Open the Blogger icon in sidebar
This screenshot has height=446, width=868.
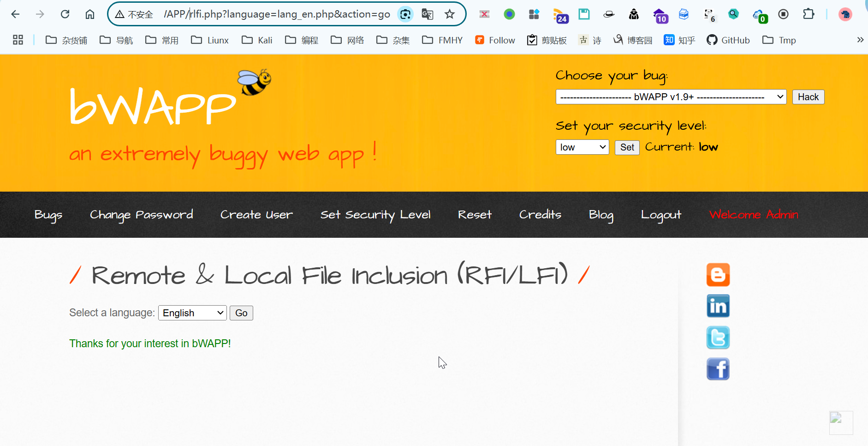(718, 275)
